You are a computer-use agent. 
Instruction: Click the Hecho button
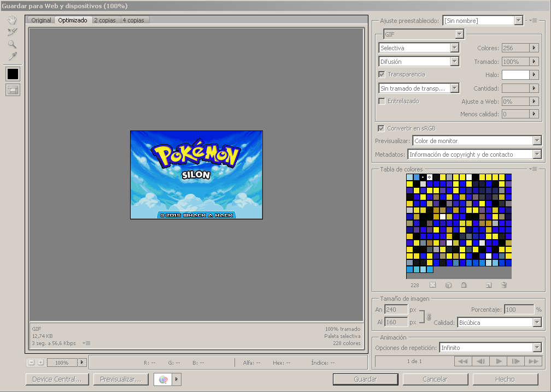(505, 379)
